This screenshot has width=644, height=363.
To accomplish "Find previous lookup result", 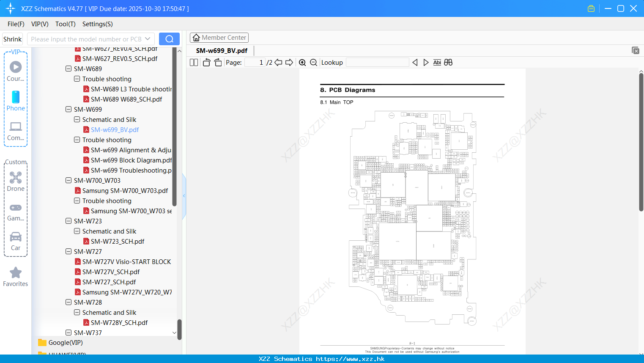I will (415, 62).
